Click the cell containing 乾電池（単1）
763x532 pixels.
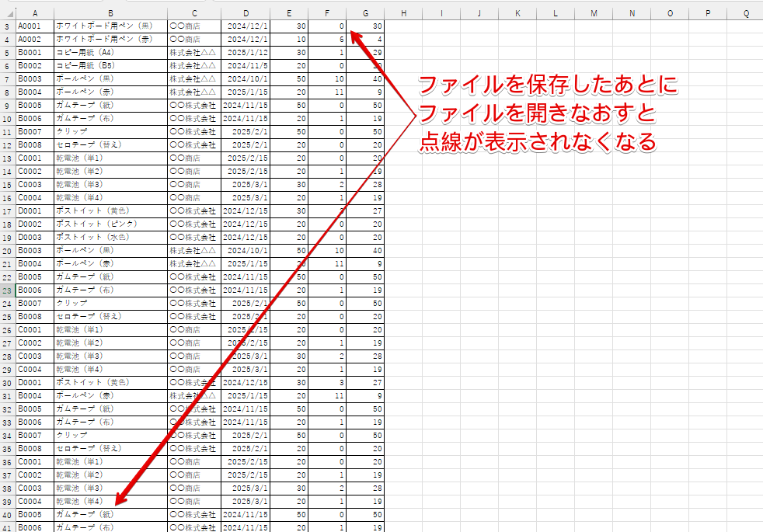(x=109, y=158)
